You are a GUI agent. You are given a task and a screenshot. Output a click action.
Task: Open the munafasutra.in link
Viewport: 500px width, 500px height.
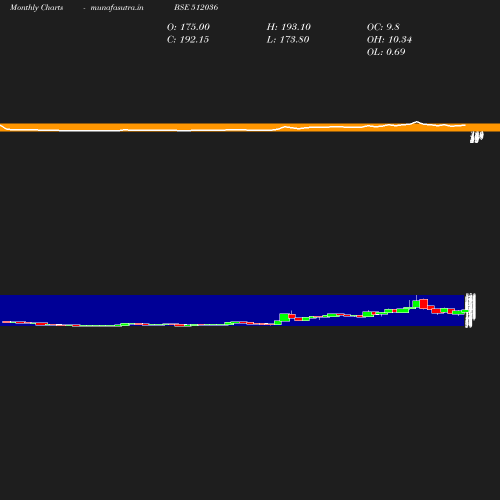(117, 7)
